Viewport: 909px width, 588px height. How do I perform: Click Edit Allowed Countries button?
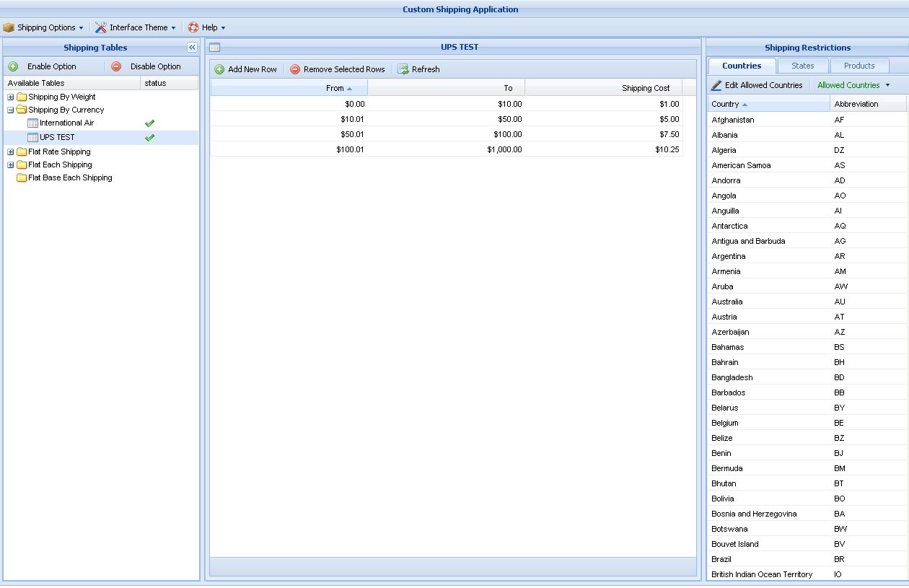tap(757, 85)
